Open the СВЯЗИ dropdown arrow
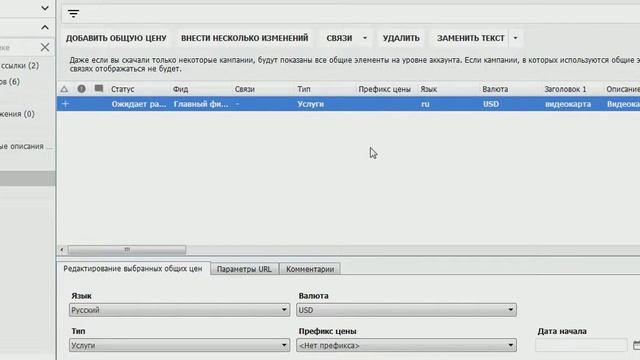 click(x=365, y=38)
